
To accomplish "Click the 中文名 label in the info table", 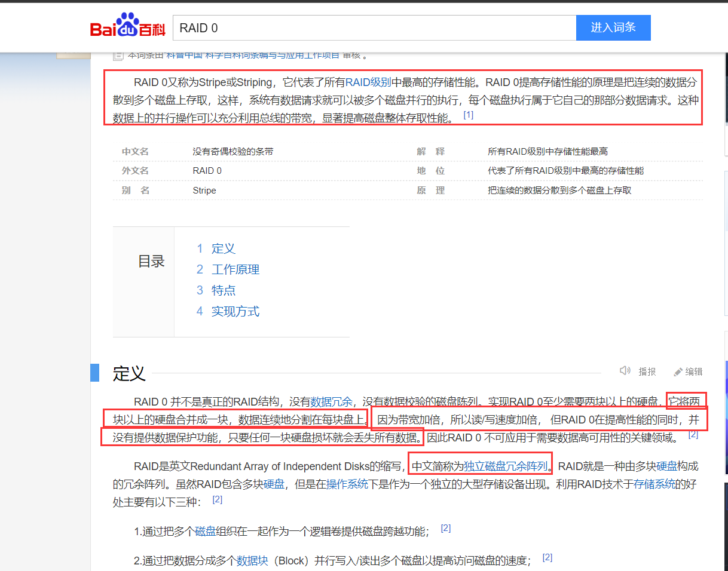I will coord(135,152).
